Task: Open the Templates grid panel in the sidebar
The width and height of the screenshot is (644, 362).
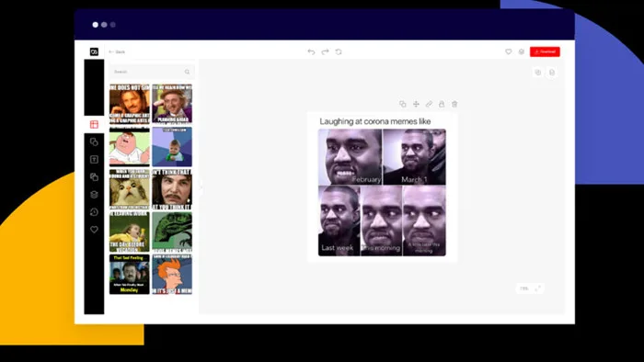Action: point(94,124)
